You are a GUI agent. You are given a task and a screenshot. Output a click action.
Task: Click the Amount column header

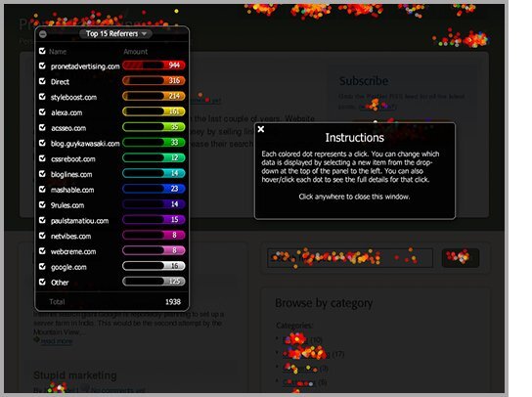coord(135,52)
